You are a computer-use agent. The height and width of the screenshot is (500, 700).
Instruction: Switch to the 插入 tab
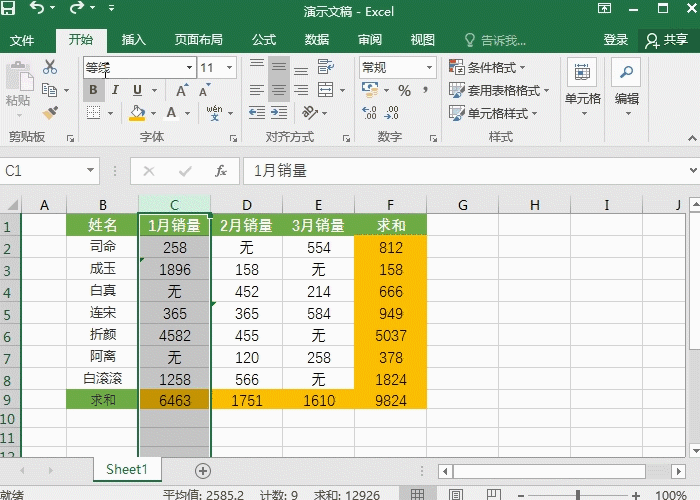point(133,40)
